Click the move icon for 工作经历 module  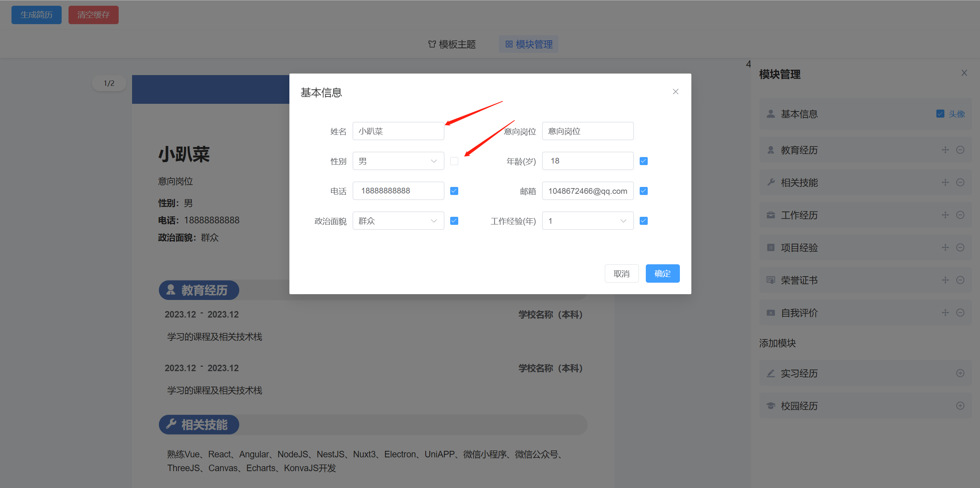(945, 215)
